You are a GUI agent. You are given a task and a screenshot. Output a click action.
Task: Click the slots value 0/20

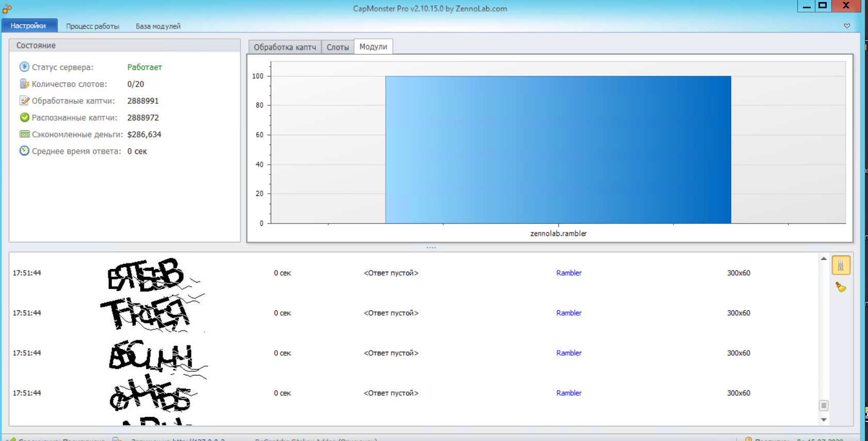[x=136, y=84]
